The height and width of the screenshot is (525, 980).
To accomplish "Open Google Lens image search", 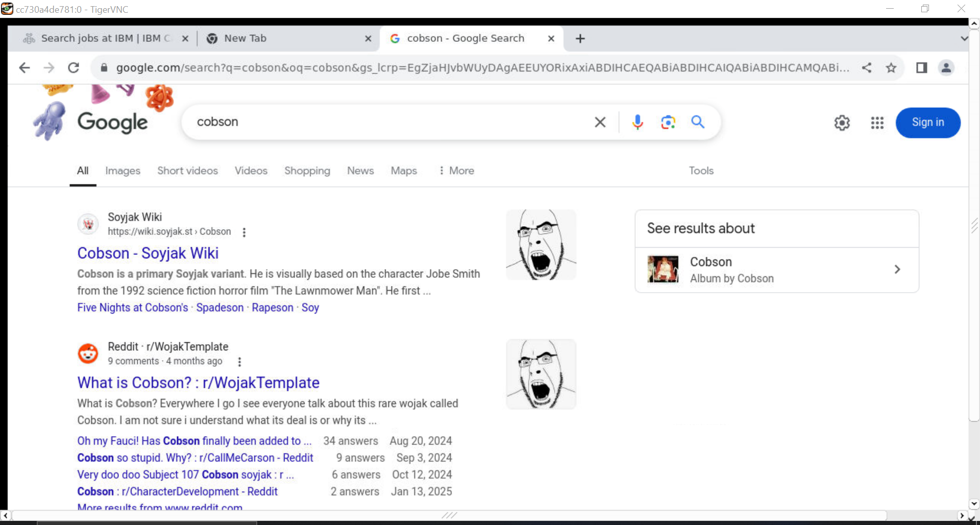I will [668, 122].
